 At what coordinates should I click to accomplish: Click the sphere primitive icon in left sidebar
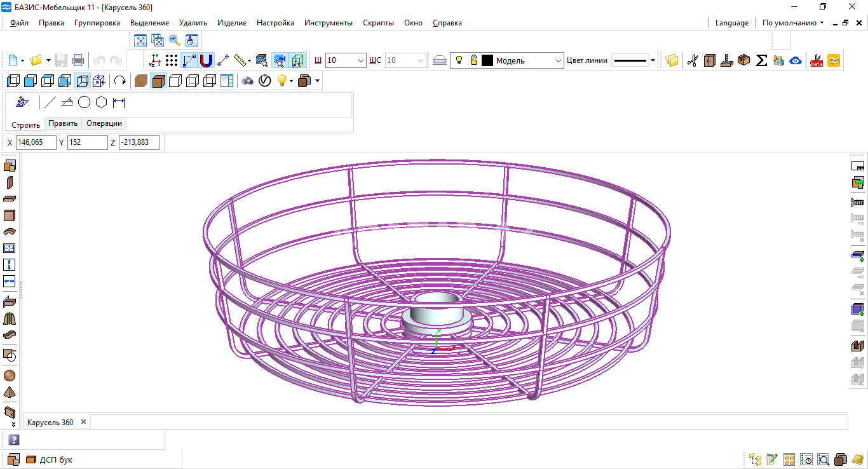pos(10,376)
